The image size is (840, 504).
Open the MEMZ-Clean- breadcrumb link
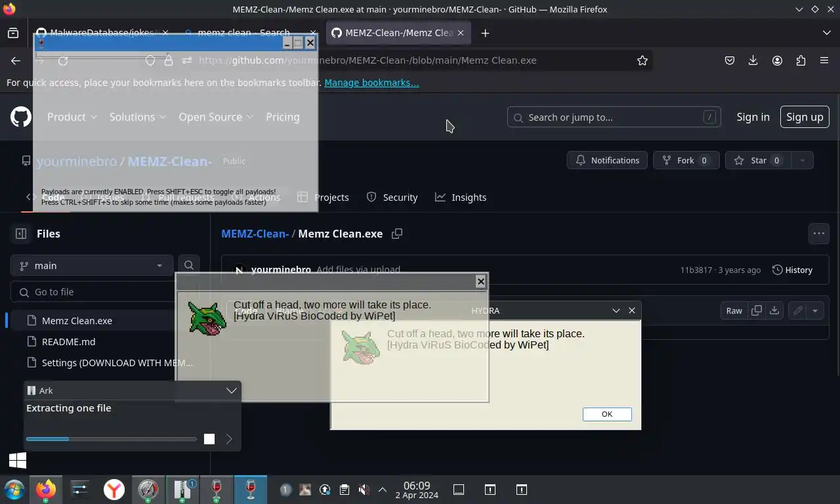(x=255, y=234)
